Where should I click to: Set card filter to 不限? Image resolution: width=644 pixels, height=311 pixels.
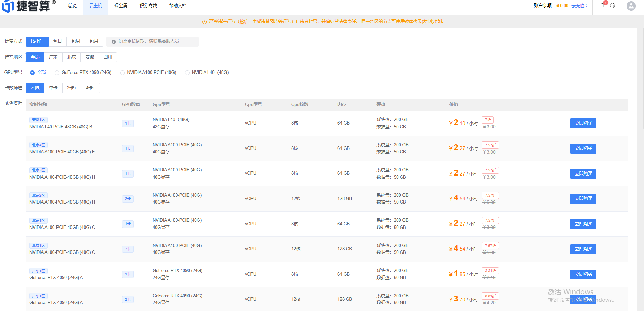pos(35,88)
